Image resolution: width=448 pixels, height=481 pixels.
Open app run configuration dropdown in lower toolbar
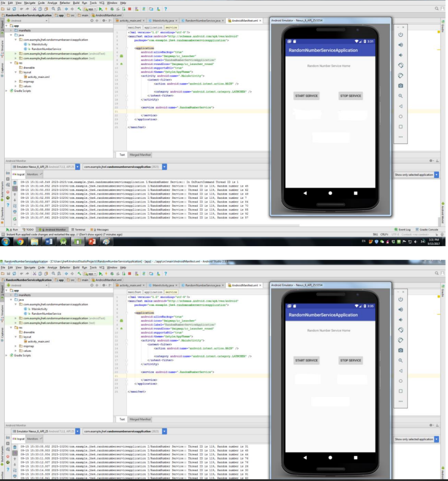[x=90, y=274]
